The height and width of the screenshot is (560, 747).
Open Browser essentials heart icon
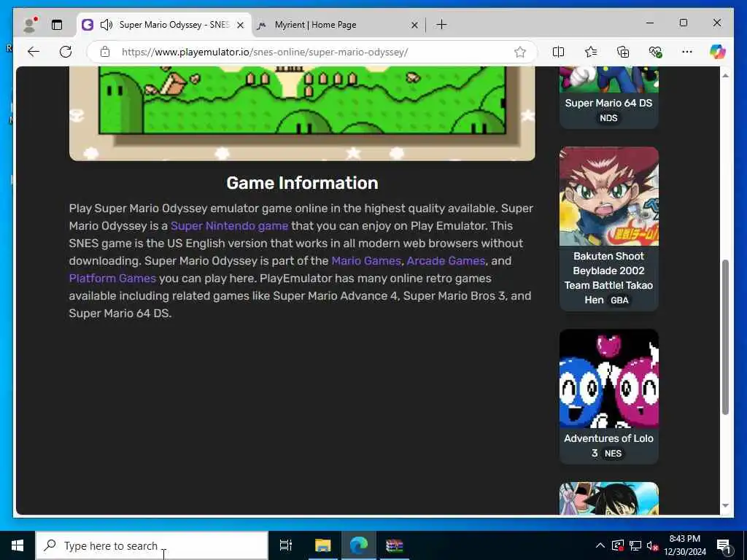pyautogui.click(x=656, y=52)
